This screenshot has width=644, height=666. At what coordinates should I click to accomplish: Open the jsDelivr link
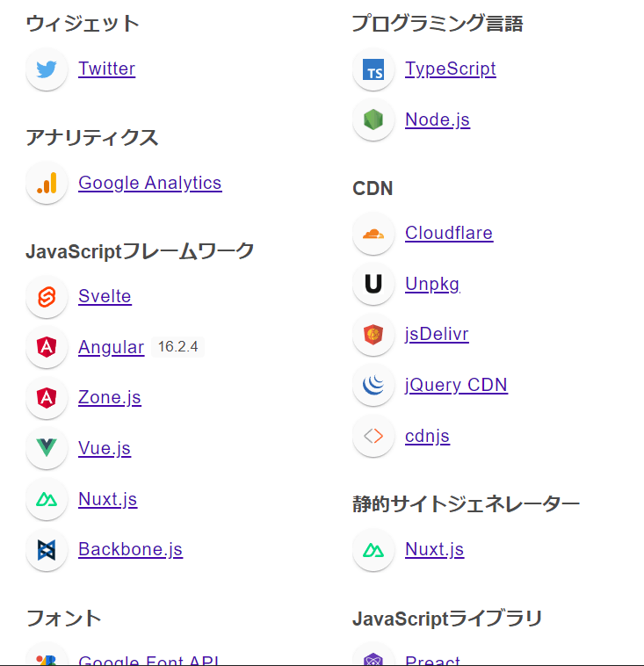coord(437,334)
